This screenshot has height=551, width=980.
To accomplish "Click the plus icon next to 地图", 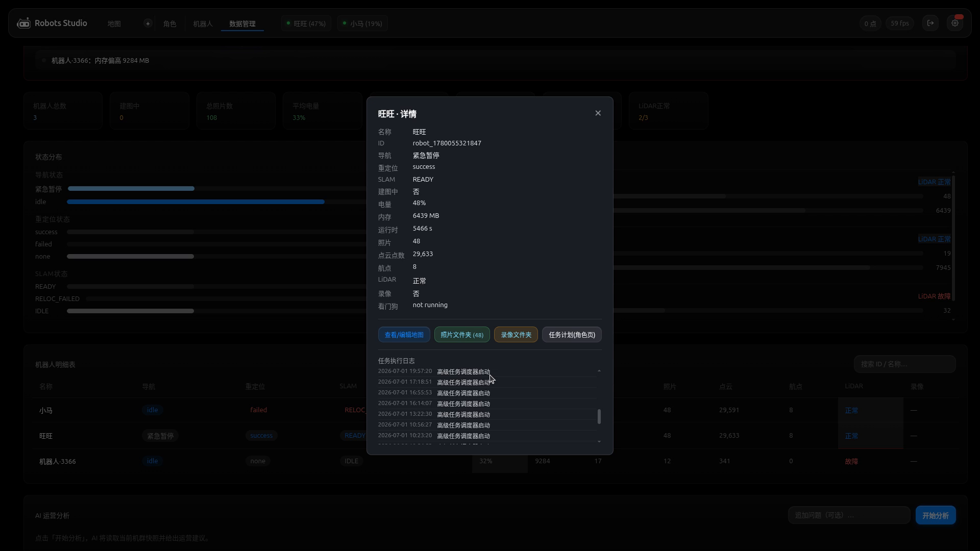I will tap(148, 23).
